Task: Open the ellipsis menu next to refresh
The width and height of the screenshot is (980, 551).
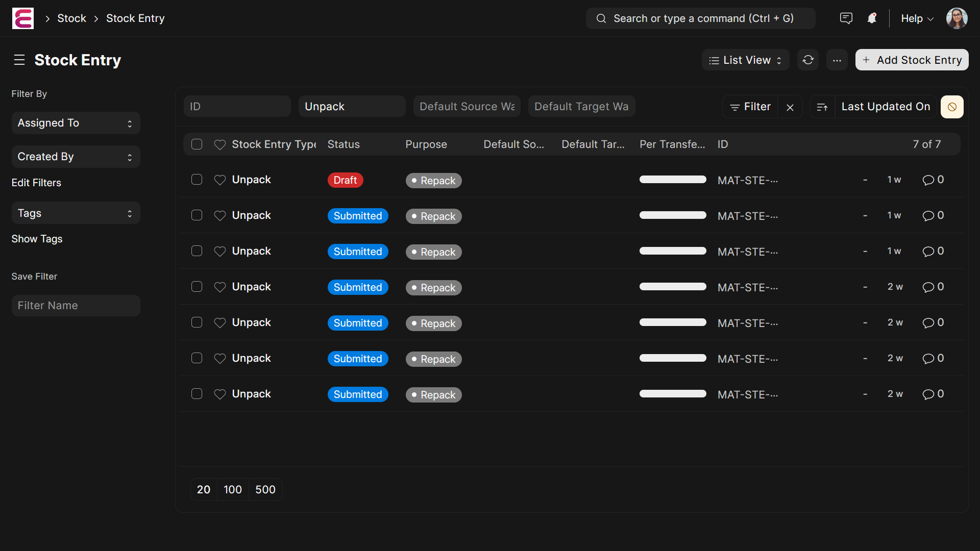Action: (837, 60)
